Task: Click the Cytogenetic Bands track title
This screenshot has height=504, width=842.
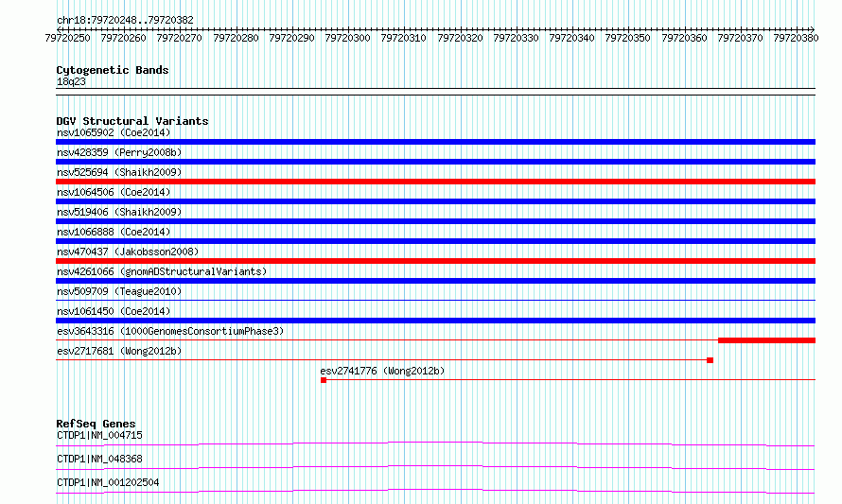Action: click(113, 70)
